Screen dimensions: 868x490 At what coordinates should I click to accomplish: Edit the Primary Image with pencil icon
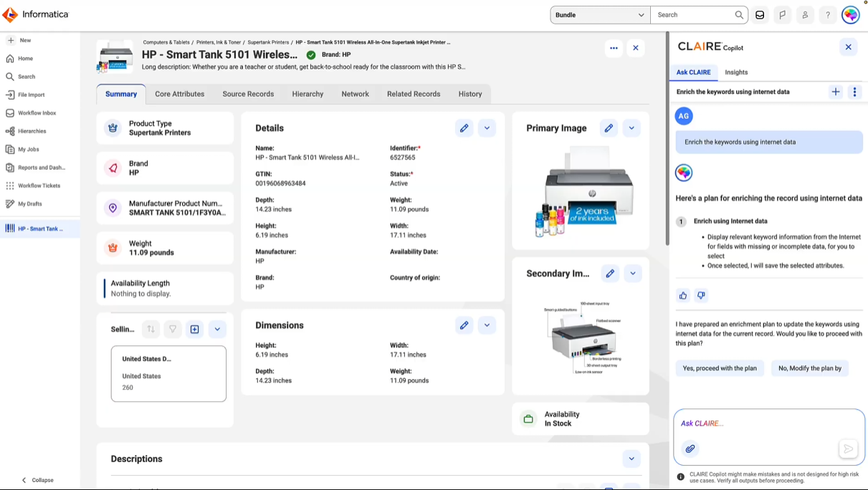tap(609, 128)
